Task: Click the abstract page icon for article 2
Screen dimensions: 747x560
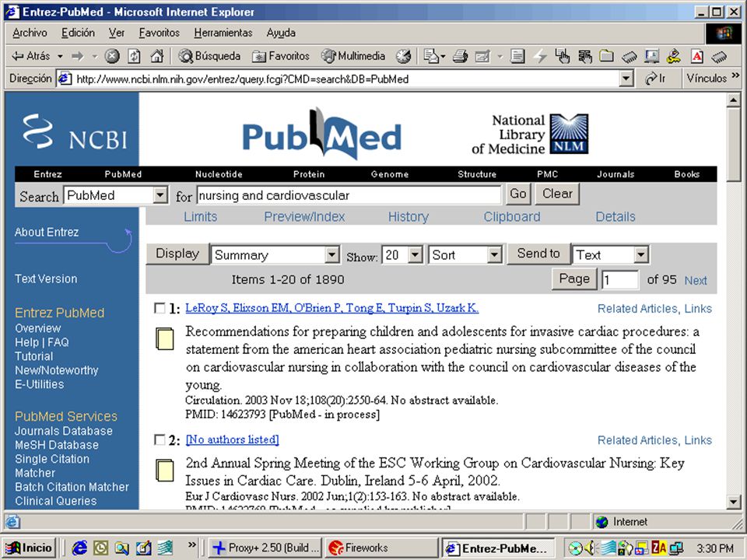Action: tap(165, 470)
